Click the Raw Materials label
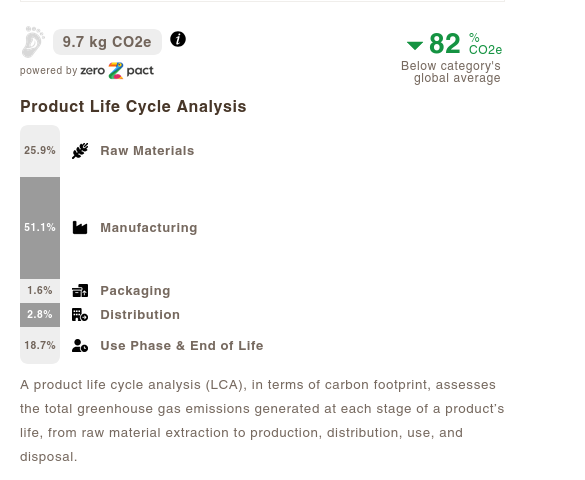 tap(147, 151)
